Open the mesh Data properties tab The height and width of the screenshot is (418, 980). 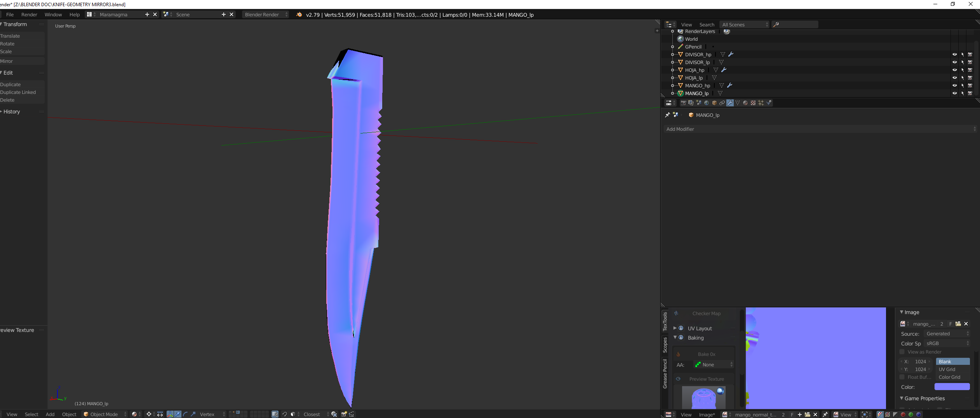click(738, 103)
